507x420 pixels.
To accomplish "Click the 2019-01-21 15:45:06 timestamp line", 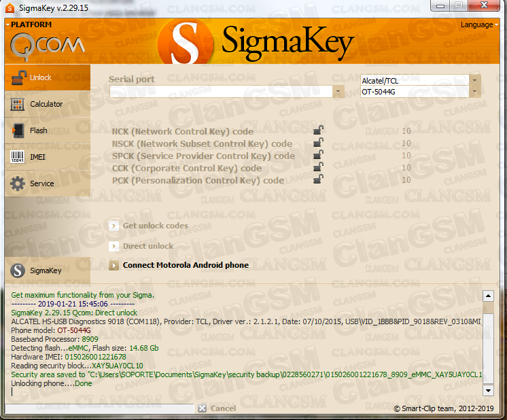I will click(73, 304).
